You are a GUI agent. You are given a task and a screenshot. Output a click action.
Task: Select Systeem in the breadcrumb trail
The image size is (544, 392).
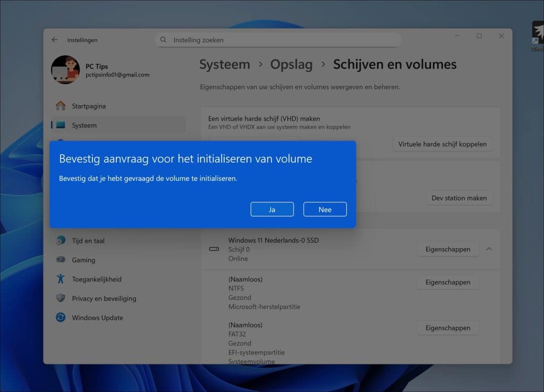tap(224, 64)
